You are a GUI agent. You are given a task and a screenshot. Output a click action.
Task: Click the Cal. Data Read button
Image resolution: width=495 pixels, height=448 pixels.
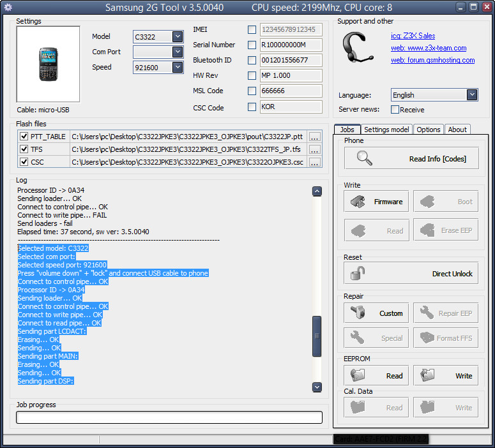[376, 407]
